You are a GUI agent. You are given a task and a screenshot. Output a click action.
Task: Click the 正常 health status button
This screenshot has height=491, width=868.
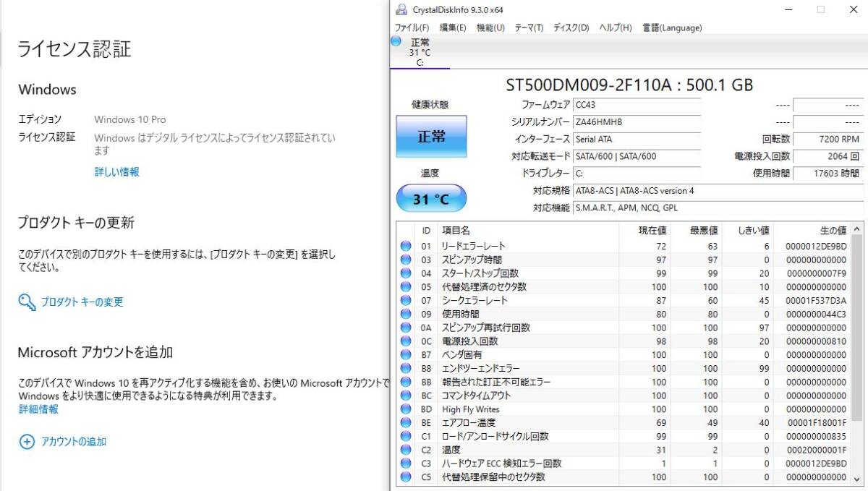point(431,137)
